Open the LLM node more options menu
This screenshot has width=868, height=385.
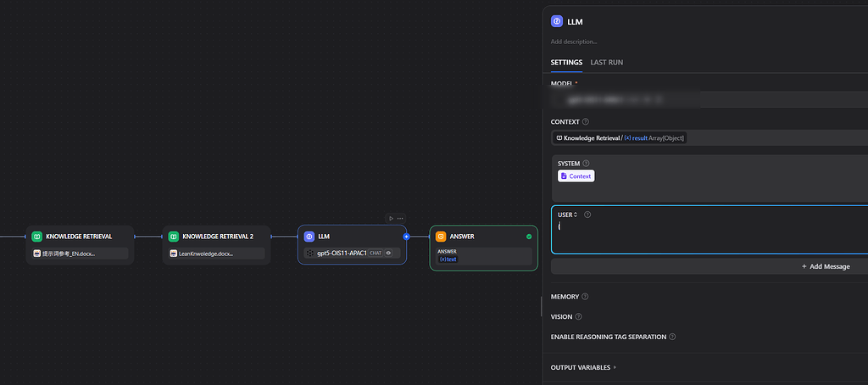point(400,218)
